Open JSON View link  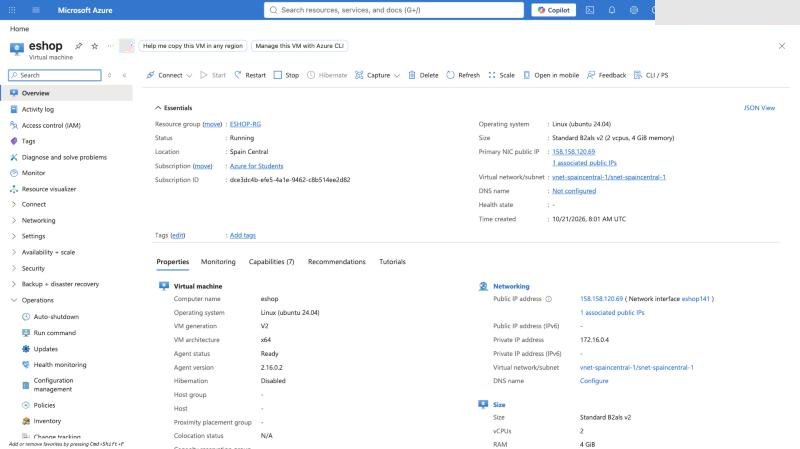click(759, 108)
